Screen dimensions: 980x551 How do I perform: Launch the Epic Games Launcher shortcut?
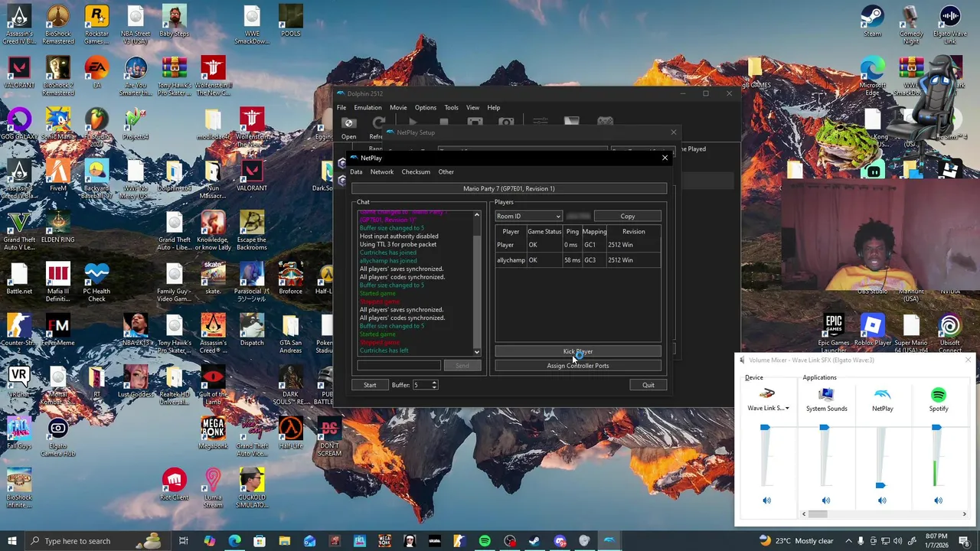pos(834,334)
